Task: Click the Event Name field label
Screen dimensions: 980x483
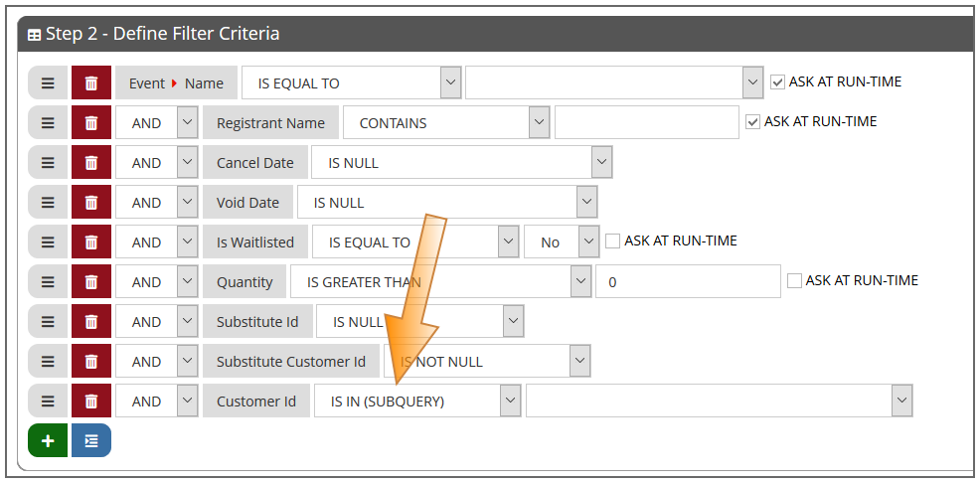Action: (x=176, y=83)
